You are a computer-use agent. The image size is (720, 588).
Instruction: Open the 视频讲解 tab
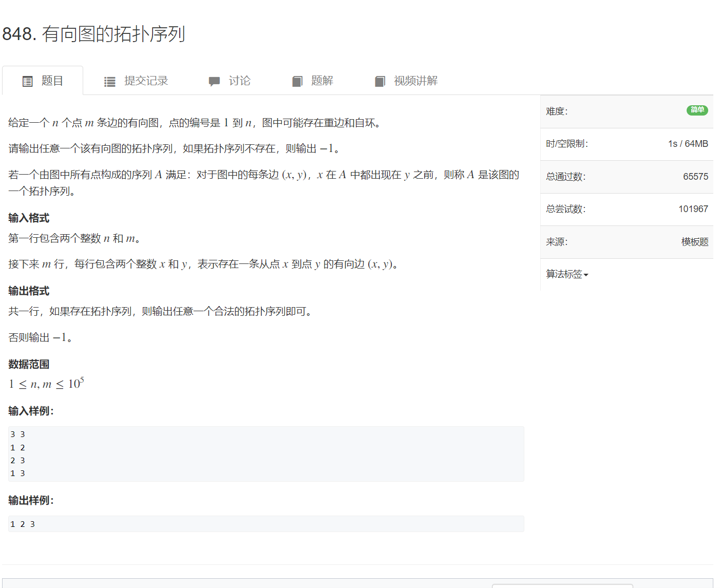pyautogui.click(x=406, y=81)
